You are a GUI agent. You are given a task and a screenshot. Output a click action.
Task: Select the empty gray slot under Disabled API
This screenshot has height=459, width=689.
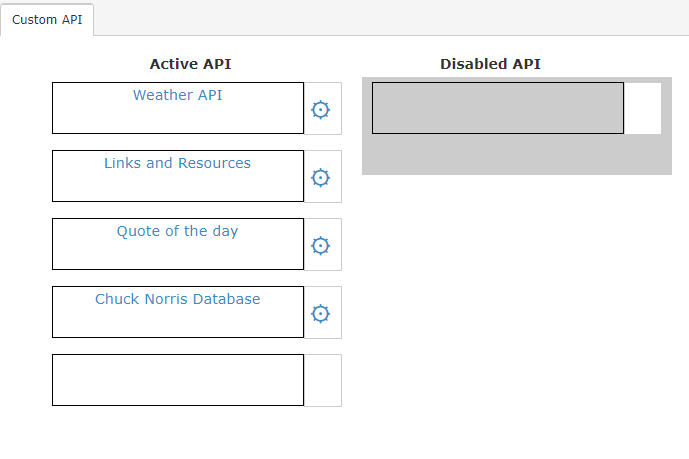[498, 108]
